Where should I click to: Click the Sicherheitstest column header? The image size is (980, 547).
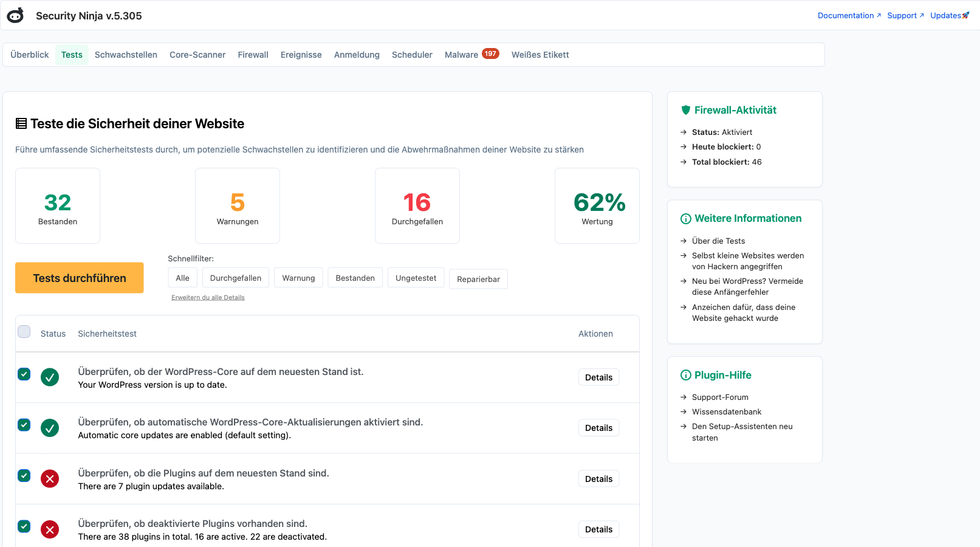107,334
